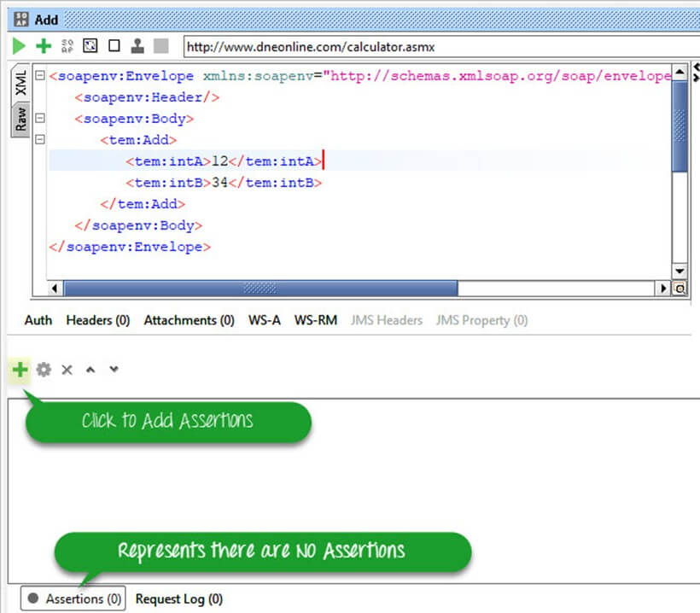Viewport: 700px width, 613px height.
Task: Click the stamp icon in request toolbar
Action: (137, 46)
